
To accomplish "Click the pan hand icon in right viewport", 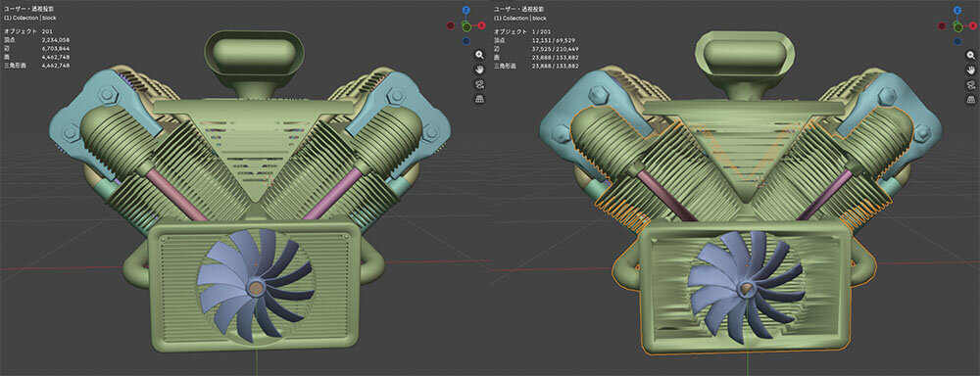I will click(x=970, y=70).
